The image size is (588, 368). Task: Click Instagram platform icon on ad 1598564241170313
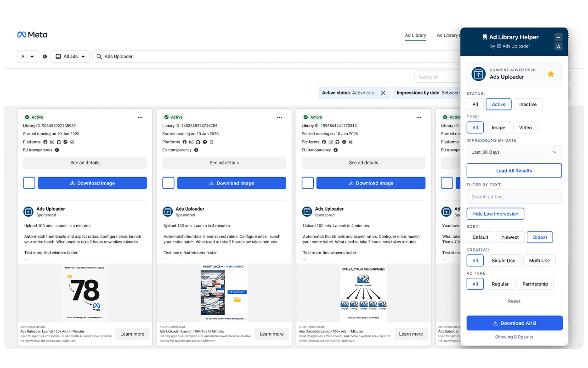(x=330, y=142)
